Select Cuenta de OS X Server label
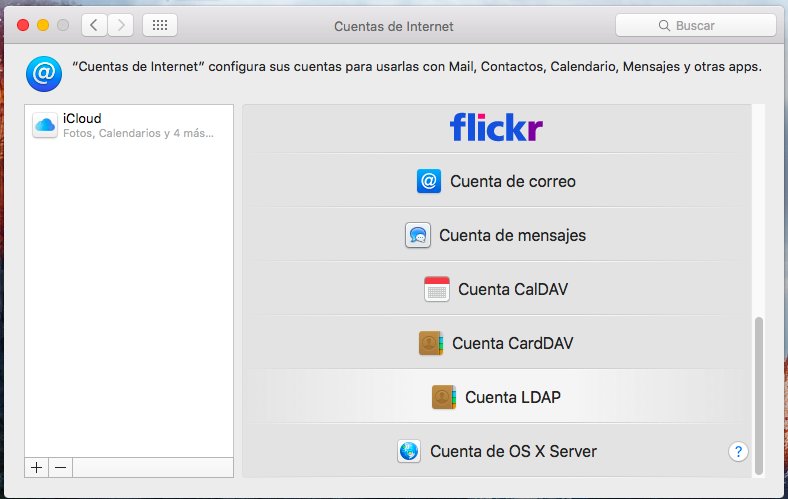The width and height of the screenshot is (788, 499). (x=513, y=451)
